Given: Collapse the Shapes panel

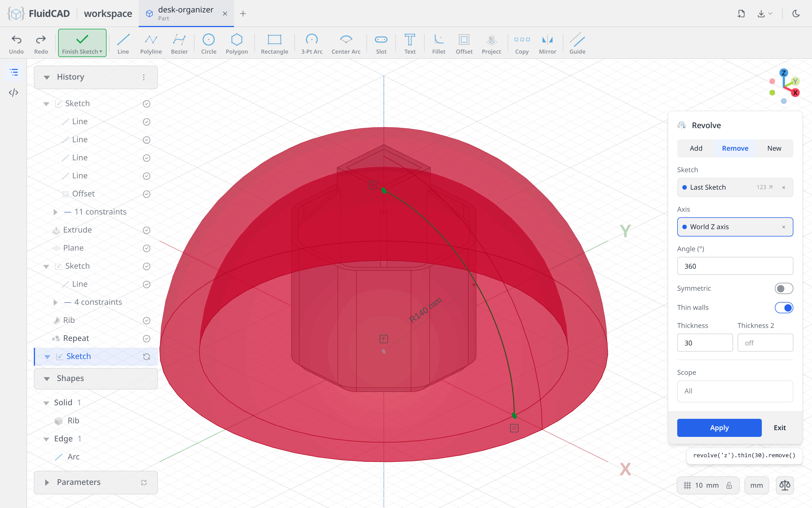Looking at the screenshot, I should pos(47,379).
